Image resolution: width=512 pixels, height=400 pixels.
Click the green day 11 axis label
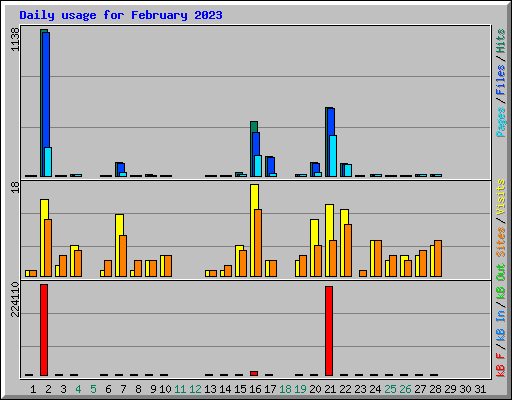pyautogui.click(x=180, y=389)
